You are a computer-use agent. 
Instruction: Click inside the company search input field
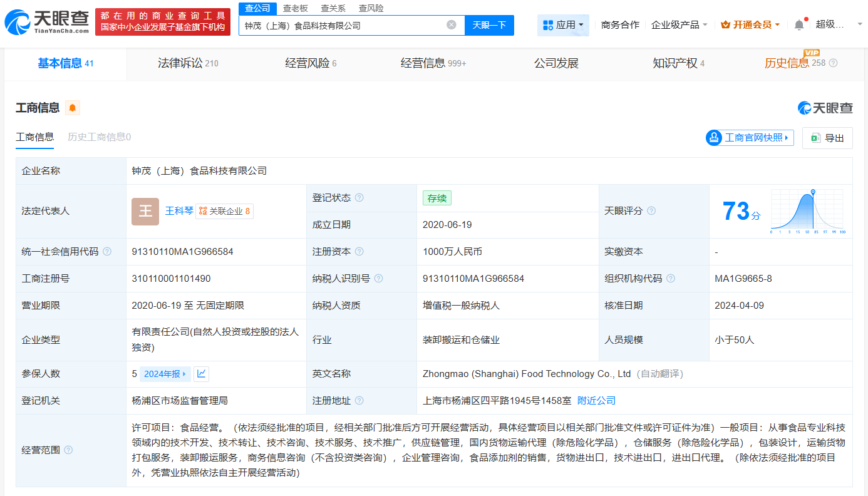click(x=344, y=25)
